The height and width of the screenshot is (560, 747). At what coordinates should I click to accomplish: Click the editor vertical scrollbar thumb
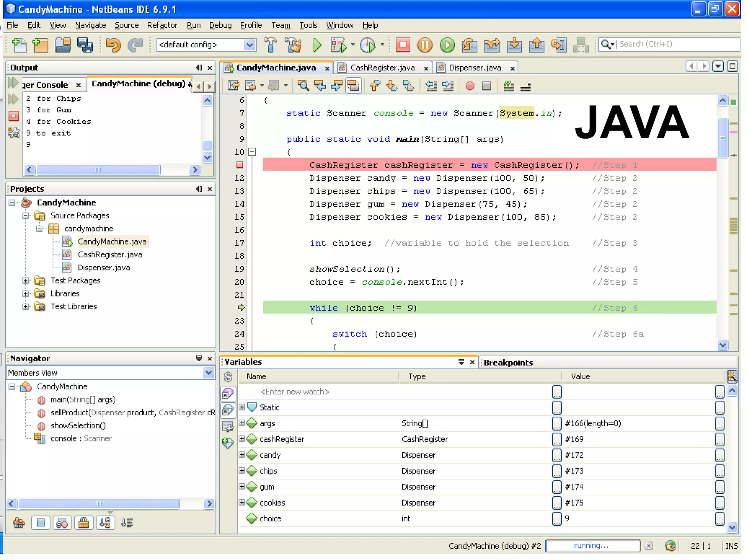723,138
